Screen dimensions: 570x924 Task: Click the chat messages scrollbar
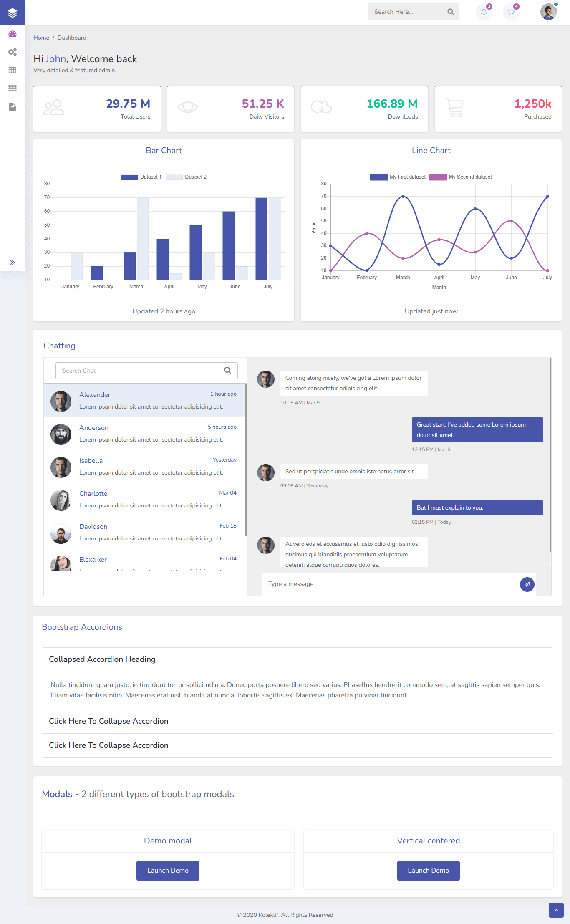[x=550, y=455]
